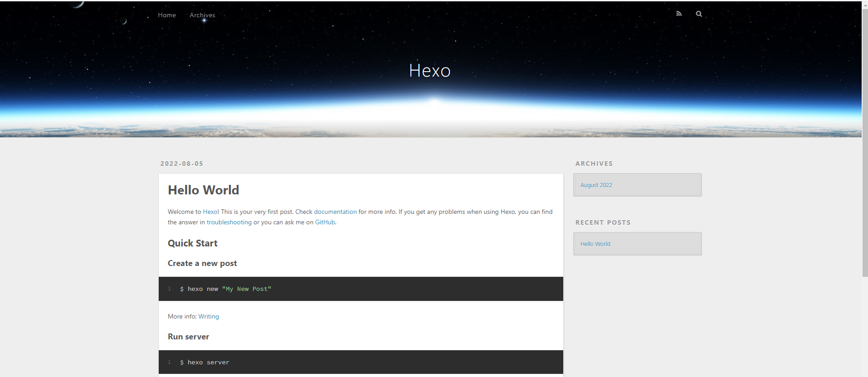Screen dimensions: 868x377
Task: Click the Hexo site title
Action: pos(429,71)
